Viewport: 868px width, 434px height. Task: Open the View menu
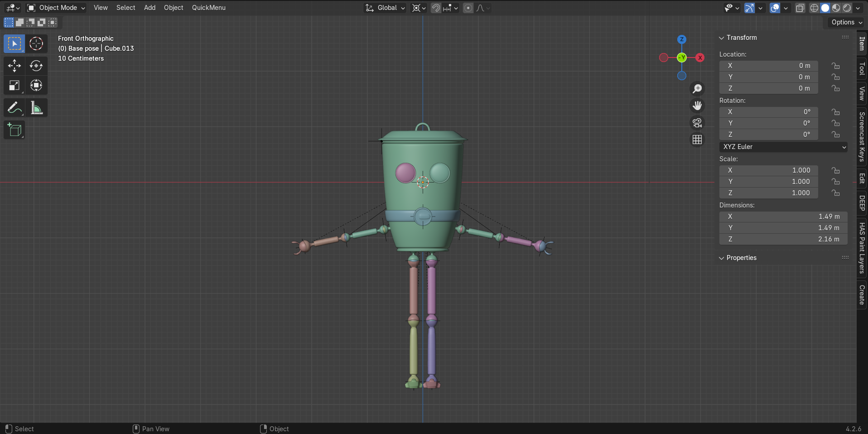101,8
